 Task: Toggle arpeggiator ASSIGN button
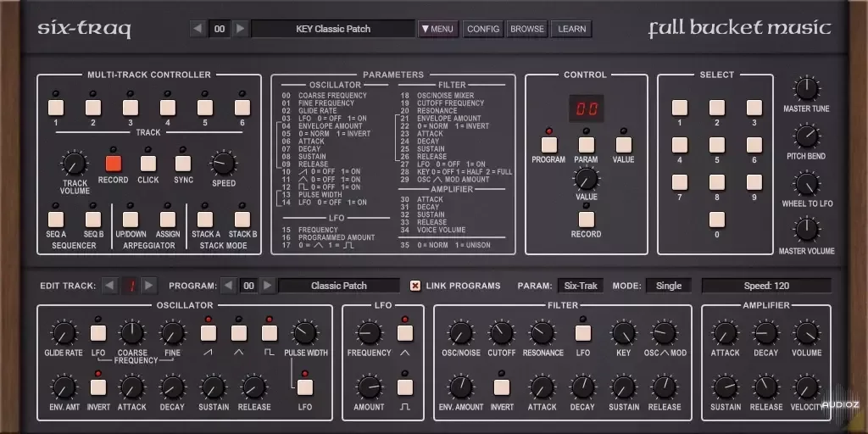click(168, 220)
